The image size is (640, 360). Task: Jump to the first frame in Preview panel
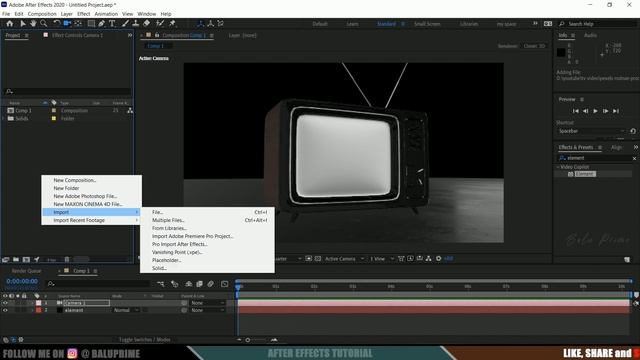coord(576,111)
